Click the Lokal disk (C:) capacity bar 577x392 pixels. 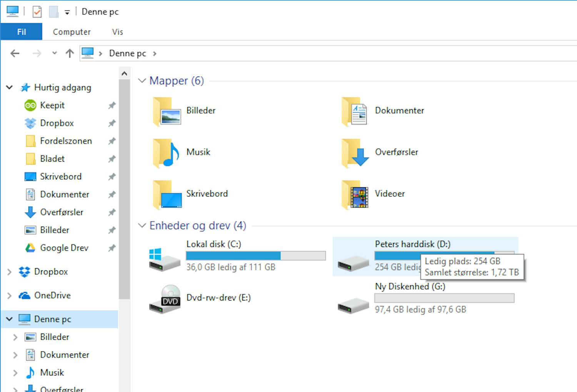pyautogui.click(x=255, y=256)
